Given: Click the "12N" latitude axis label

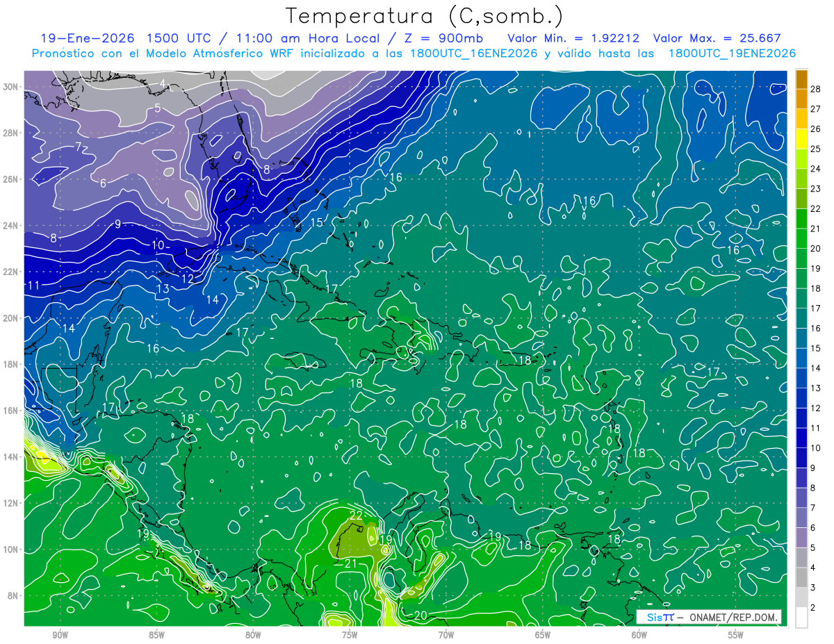Looking at the screenshot, I should click(x=11, y=503).
